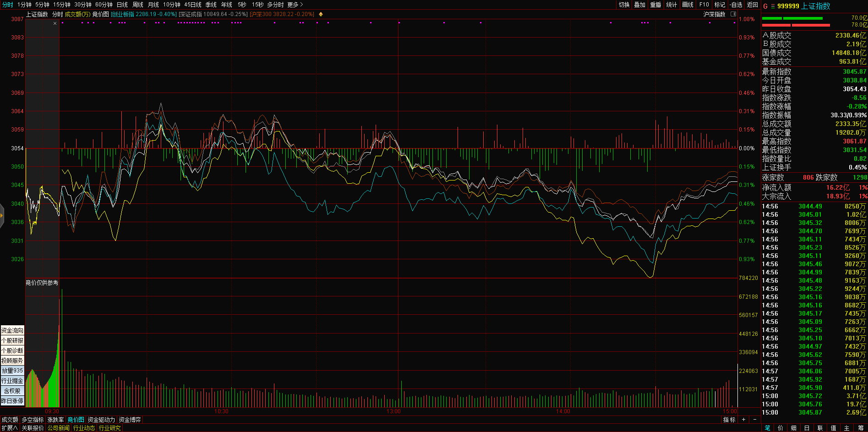The height and width of the screenshot is (432, 868).
Task: Open the 多分时 multi-day view
Action: (x=275, y=5)
